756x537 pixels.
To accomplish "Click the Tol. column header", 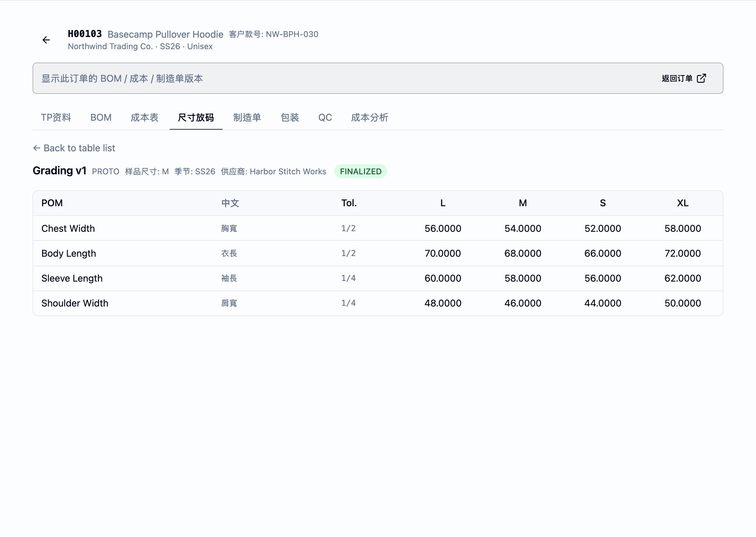I will point(349,203).
